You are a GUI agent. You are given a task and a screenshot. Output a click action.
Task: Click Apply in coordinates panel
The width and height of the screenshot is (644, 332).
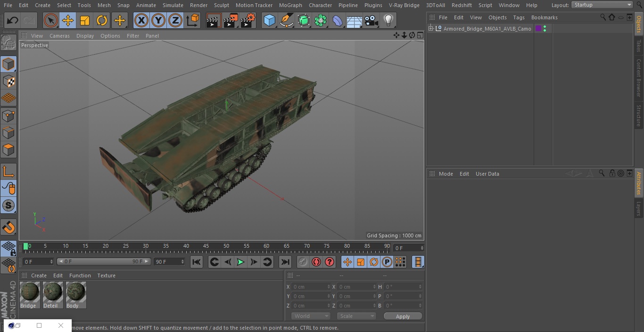(403, 316)
